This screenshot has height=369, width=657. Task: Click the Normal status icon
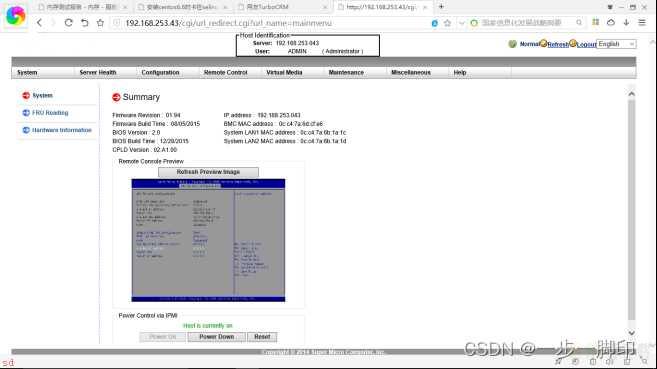[512, 44]
